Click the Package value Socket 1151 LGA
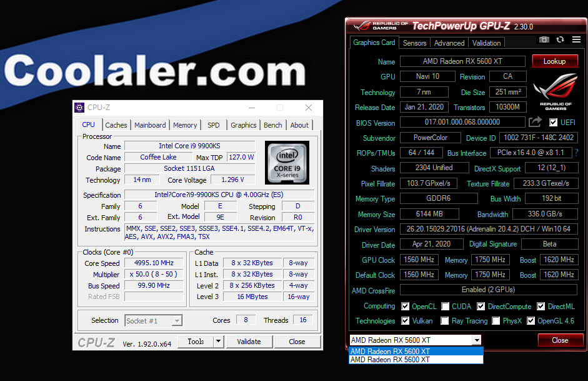Image resolution: width=588 pixels, height=381 pixels. [190, 168]
